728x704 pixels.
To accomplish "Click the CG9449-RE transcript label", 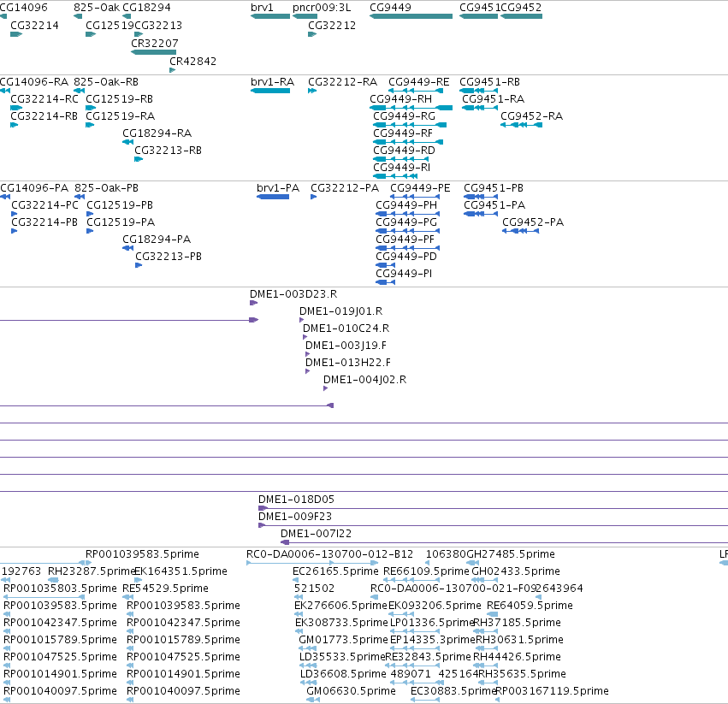I will tap(419, 82).
